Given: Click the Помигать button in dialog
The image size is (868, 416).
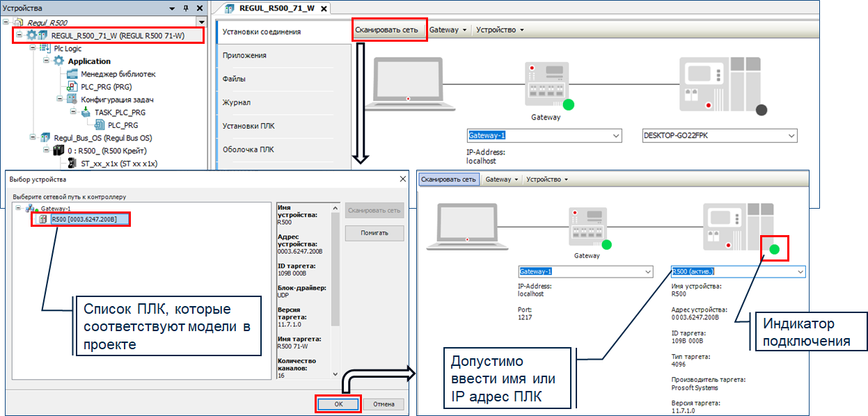Looking at the screenshot, I should click(x=374, y=232).
